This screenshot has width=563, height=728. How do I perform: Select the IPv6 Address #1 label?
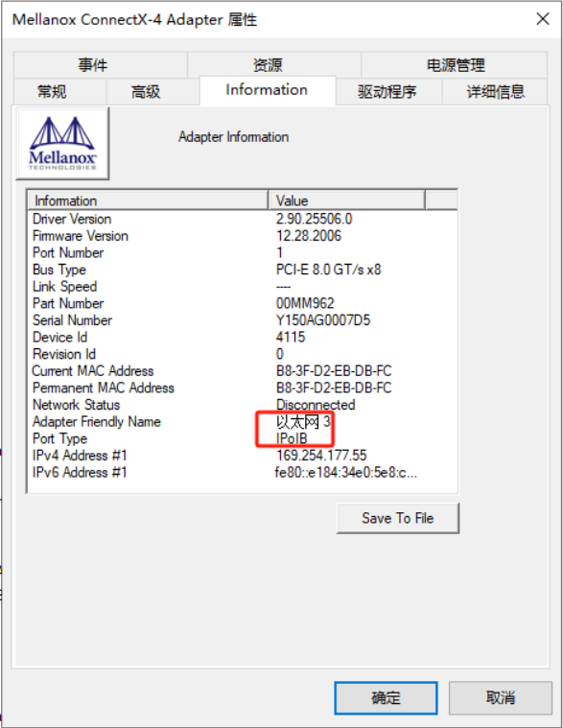coord(80,473)
